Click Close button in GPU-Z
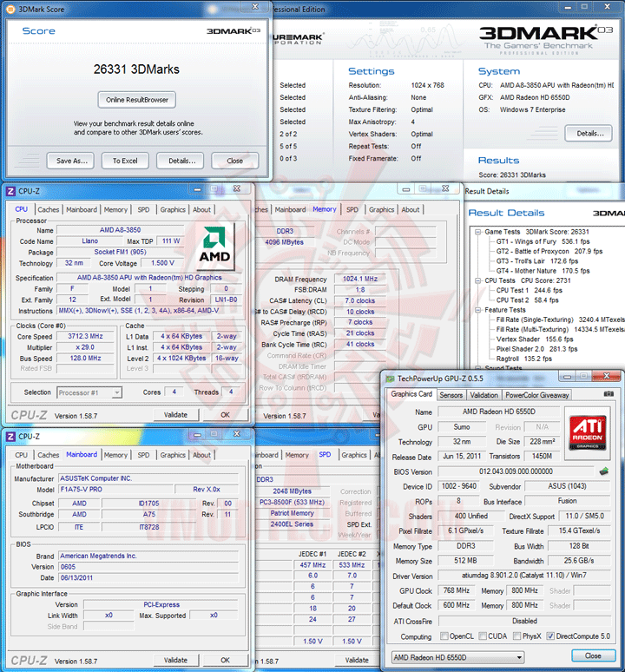This screenshot has height=672, width=625. pyautogui.click(x=593, y=656)
